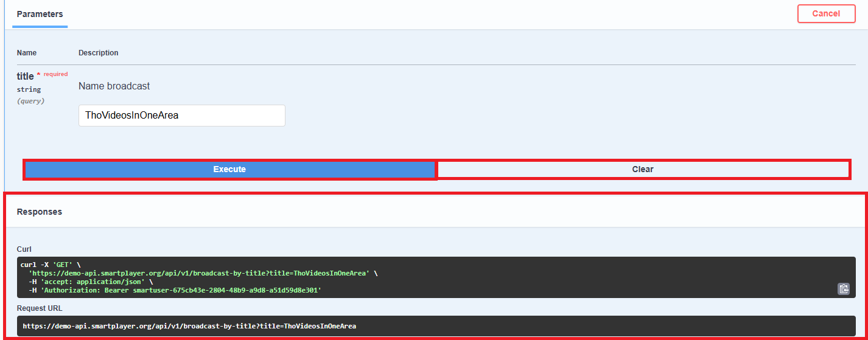Click the Execute button
The height and width of the screenshot is (340, 868).
[x=229, y=169]
